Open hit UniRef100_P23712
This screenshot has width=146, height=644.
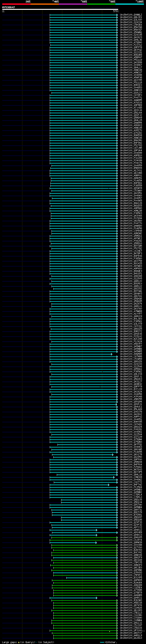tap(131, 45)
